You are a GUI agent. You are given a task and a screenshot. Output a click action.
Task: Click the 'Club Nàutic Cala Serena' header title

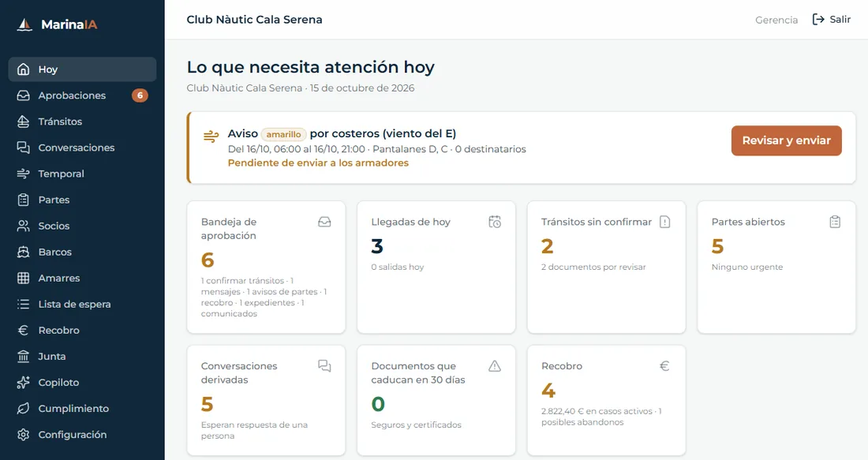254,20
